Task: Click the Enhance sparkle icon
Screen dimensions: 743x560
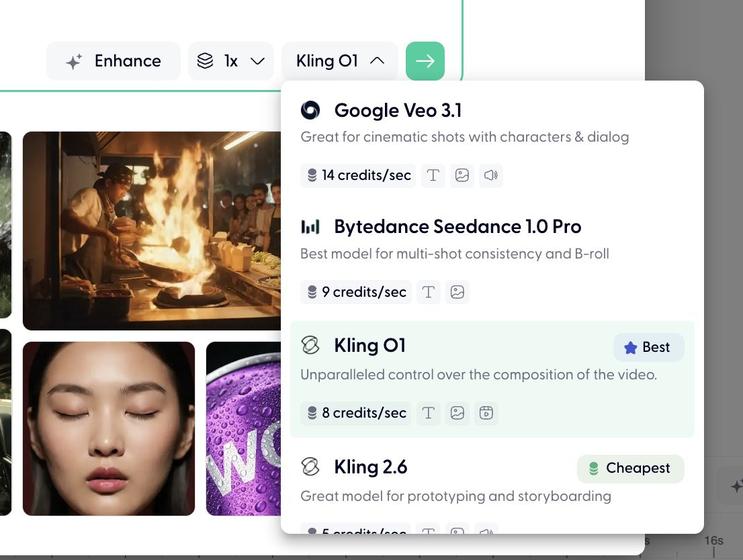Action: [74, 62]
